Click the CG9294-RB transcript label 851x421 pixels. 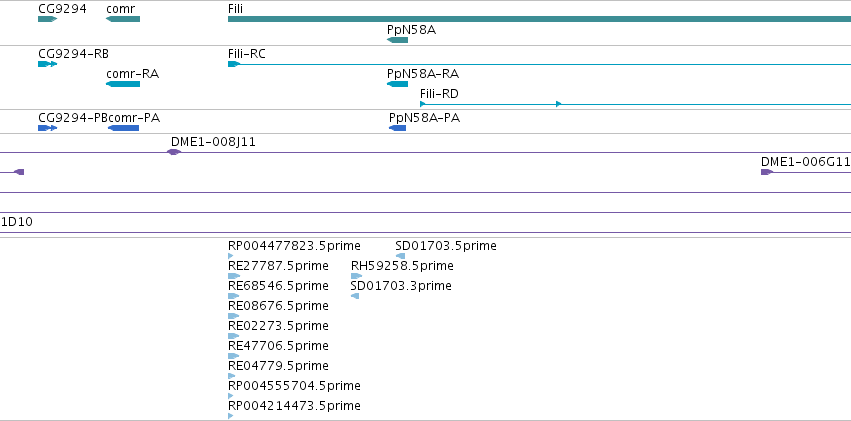click(73, 54)
